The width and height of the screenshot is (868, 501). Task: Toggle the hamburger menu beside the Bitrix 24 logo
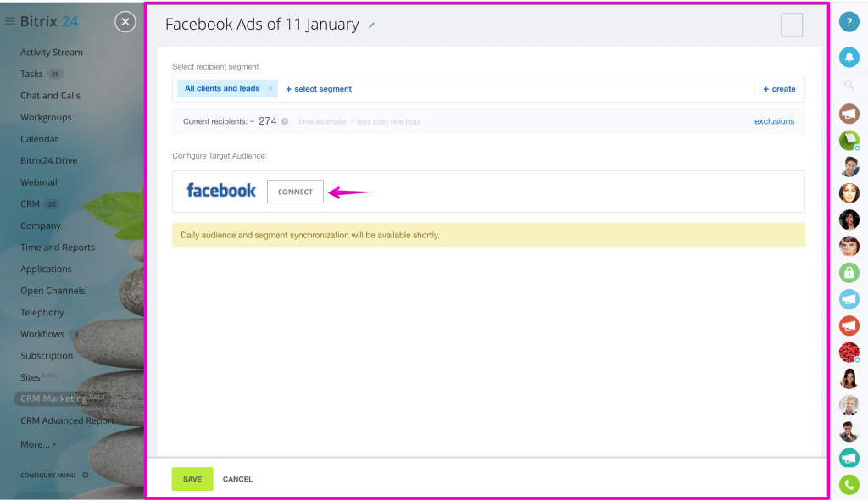tap(10, 21)
